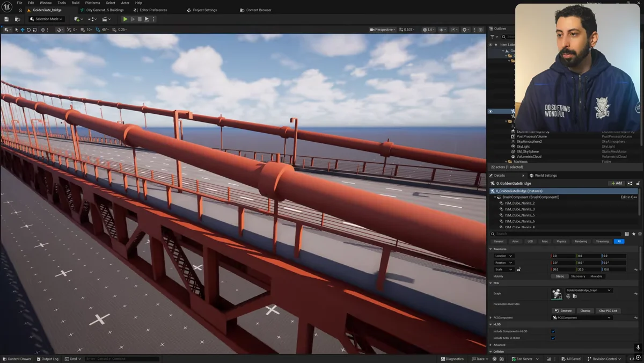Toggle world/local coordinate space globe icon
The height and width of the screenshot is (363, 644).
tap(43, 30)
